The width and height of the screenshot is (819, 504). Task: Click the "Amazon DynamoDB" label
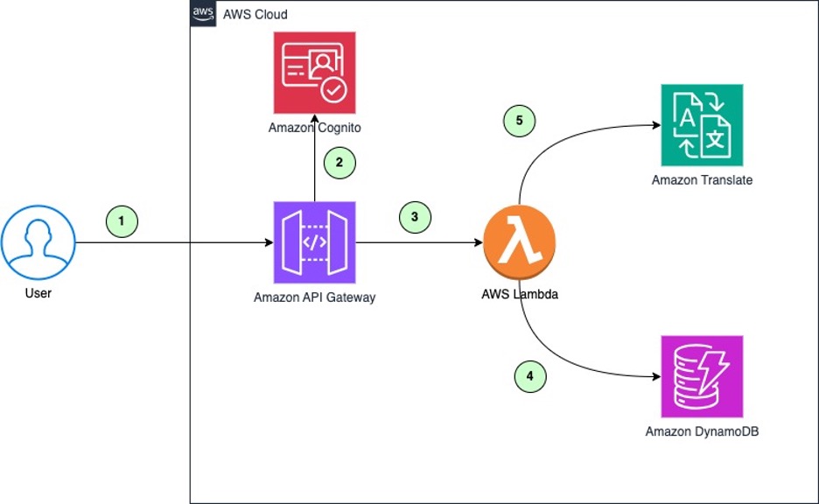[x=702, y=431]
